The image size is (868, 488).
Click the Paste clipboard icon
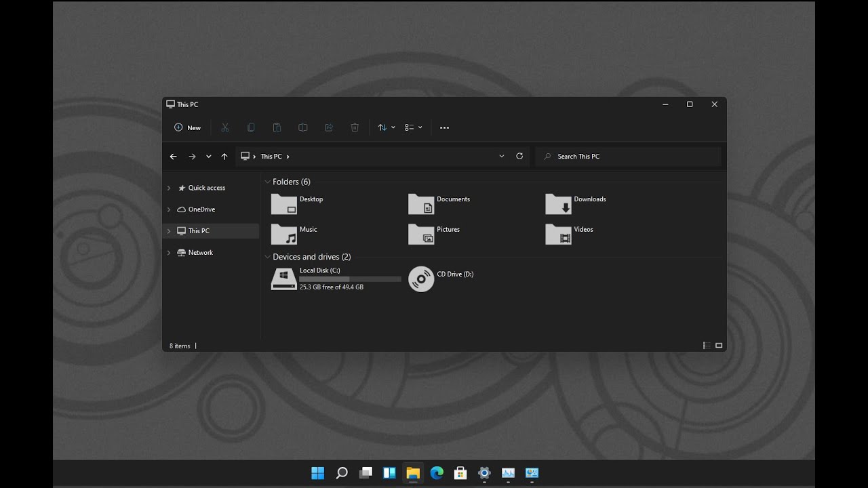277,127
